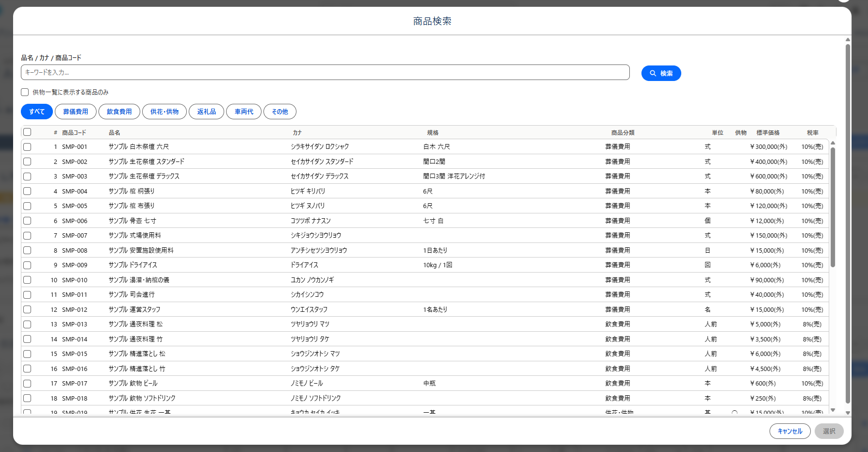Click ￥4,500(外) price cell
This screenshot has height=452, width=868.
[765, 369]
